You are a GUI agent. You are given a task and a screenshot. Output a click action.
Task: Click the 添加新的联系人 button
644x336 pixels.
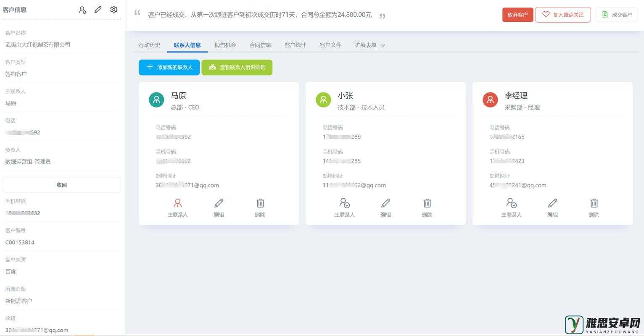pyautogui.click(x=169, y=67)
